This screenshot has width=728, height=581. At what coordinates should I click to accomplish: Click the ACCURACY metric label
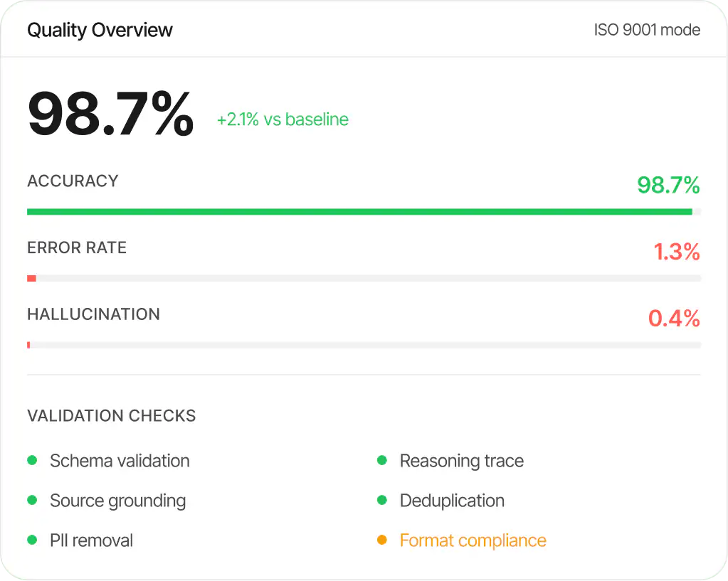(x=73, y=181)
